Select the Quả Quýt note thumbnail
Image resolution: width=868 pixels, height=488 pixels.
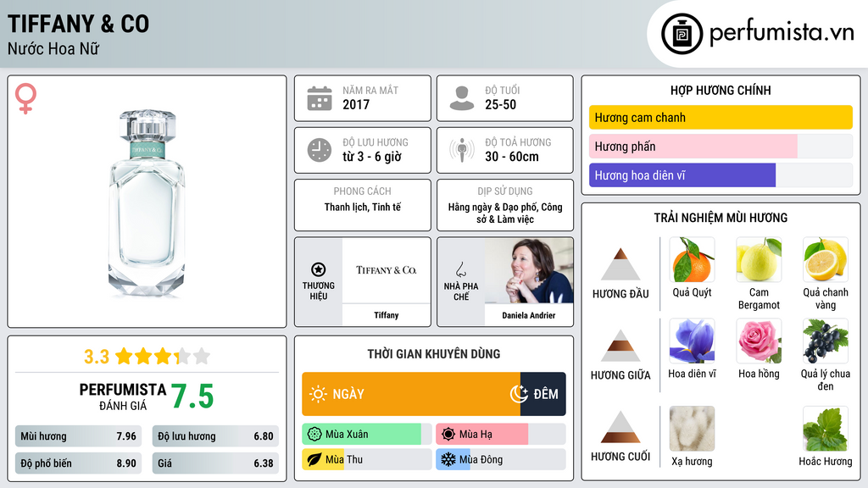pyautogui.click(x=692, y=259)
